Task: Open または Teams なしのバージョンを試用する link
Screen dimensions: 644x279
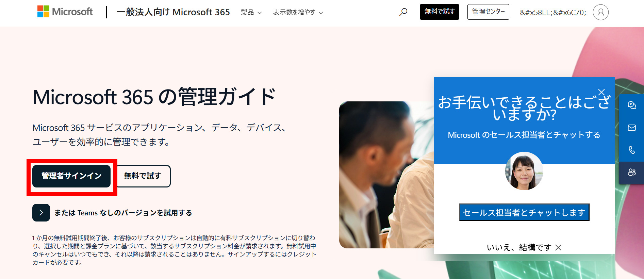Action: [123, 213]
